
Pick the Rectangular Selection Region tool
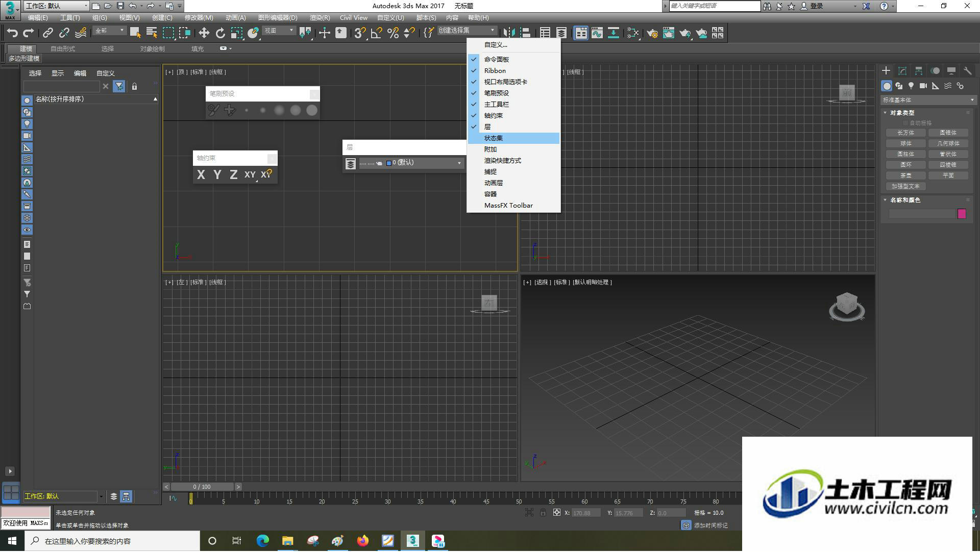[x=168, y=33]
